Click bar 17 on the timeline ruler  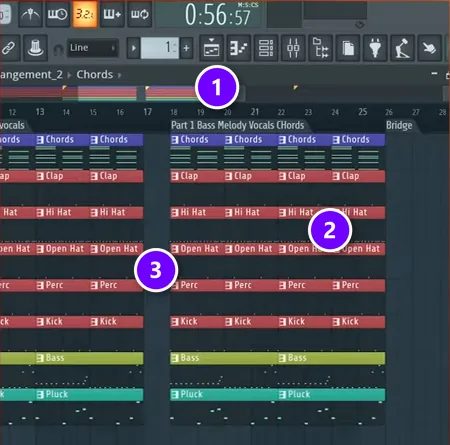tap(148, 112)
